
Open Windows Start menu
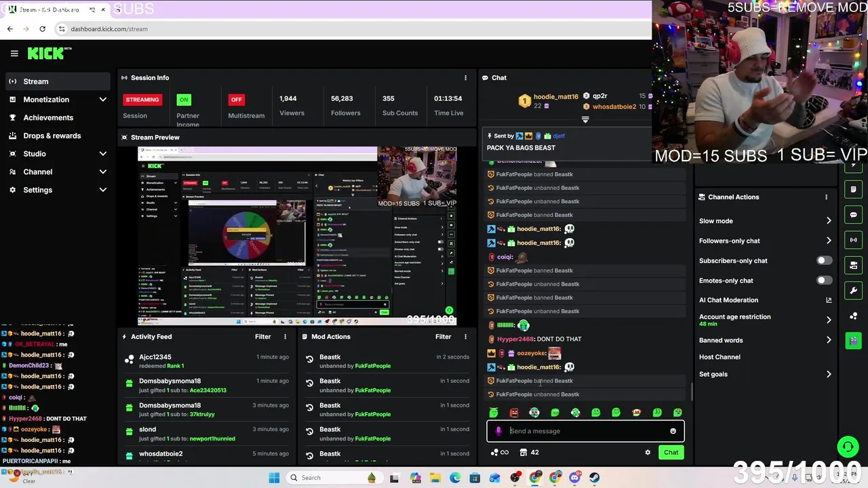point(274,478)
